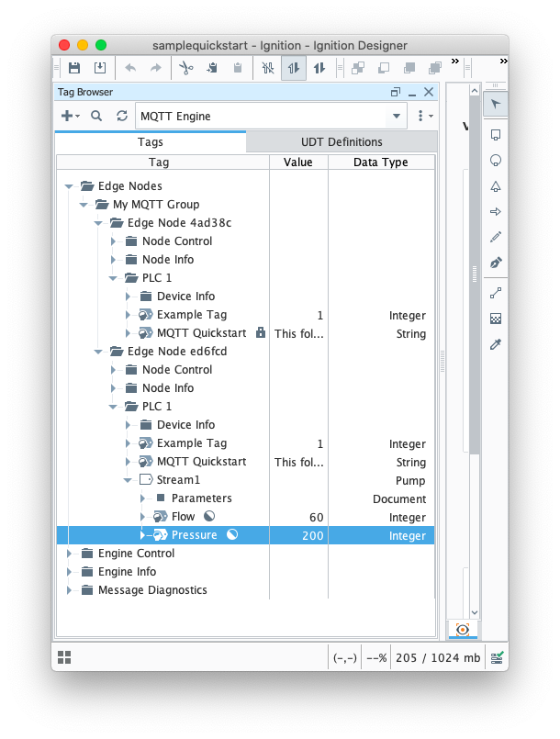Open the Add Tag plus menu
Screen dimensions: 560x739
tap(71, 116)
